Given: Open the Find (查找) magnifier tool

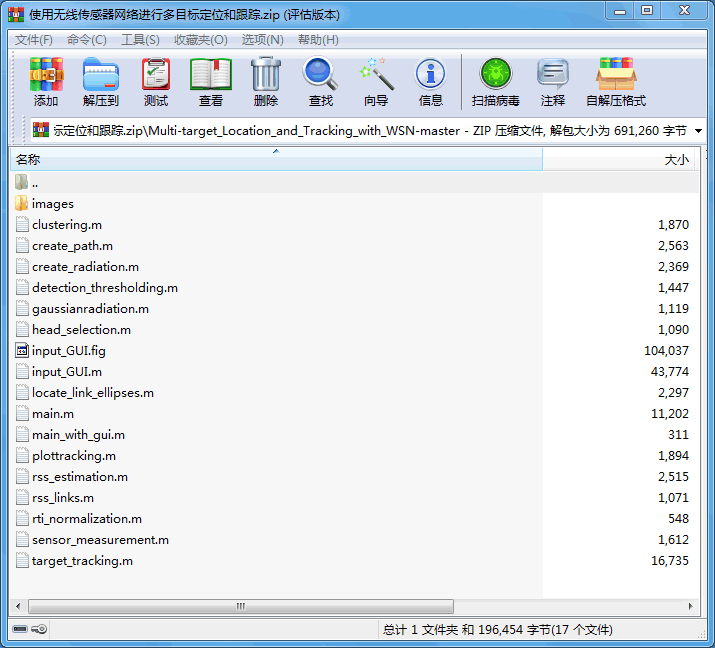Looking at the screenshot, I should pos(321,82).
